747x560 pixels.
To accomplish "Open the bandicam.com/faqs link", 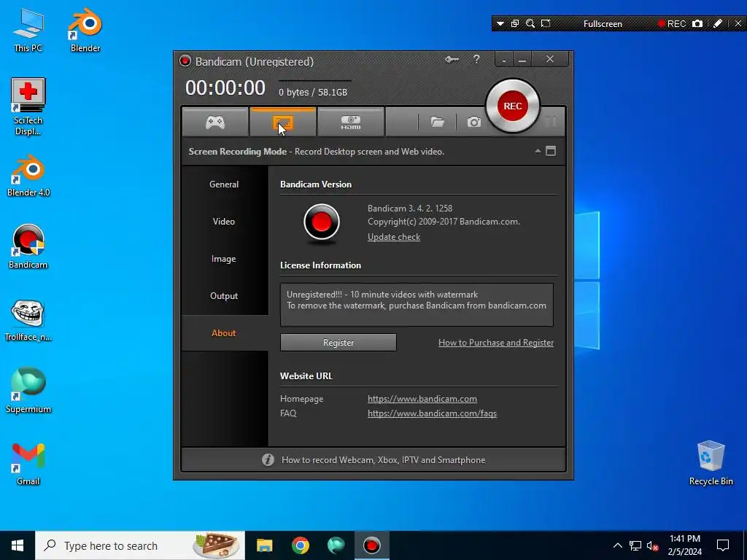I will 432,413.
